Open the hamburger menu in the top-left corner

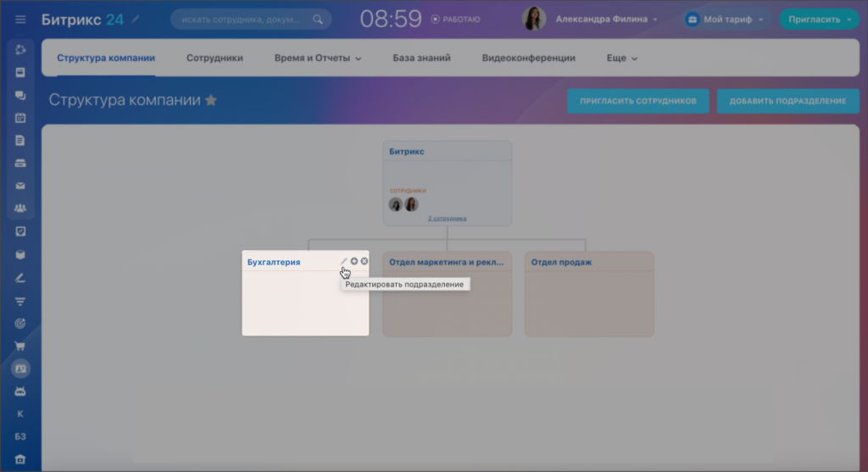[20, 19]
